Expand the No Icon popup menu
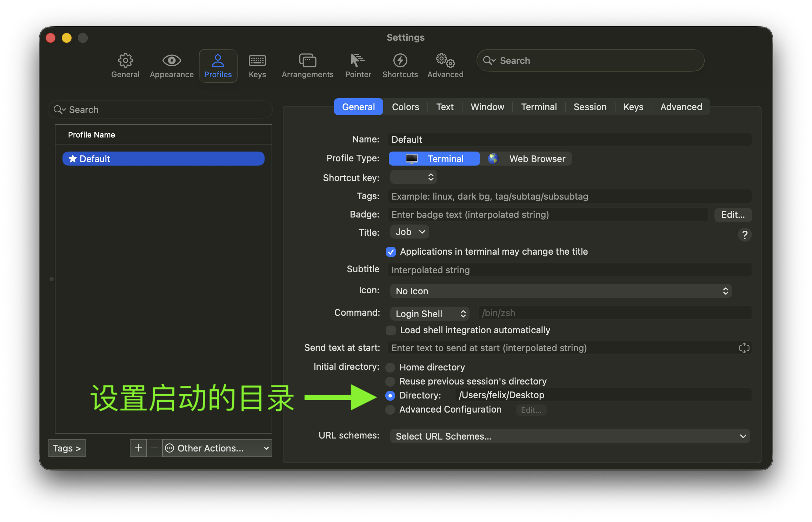Image resolution: width=812 pixels, height=522 pixels. click(560, 291)
